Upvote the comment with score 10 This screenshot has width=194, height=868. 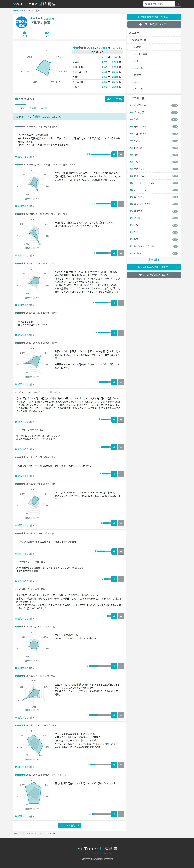coord(114,382)
